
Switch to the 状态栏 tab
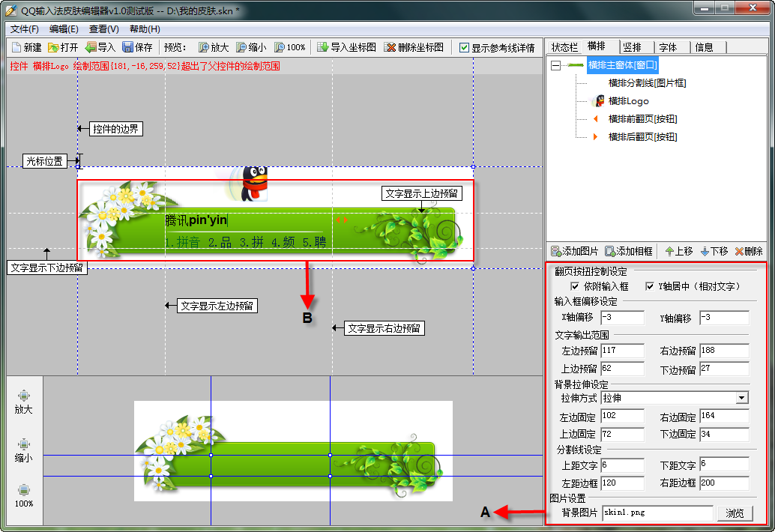pyautogui.click(x=564, y=47)
